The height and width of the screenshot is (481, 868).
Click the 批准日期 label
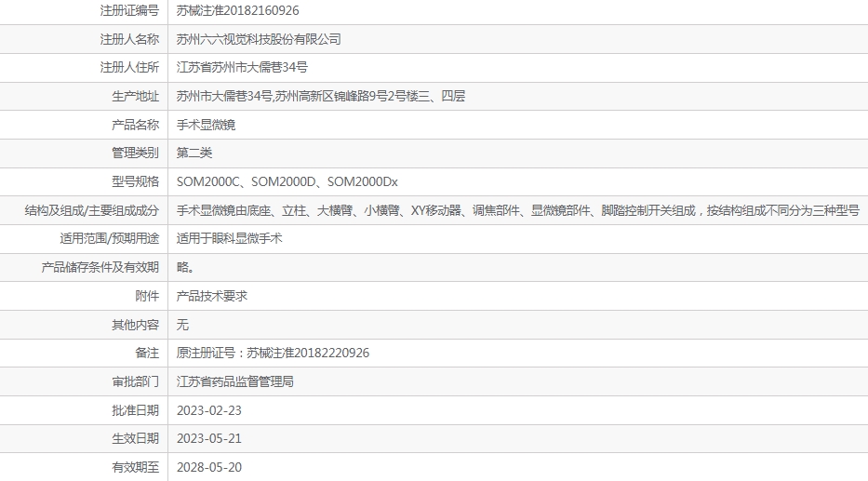tap(136, 410)
